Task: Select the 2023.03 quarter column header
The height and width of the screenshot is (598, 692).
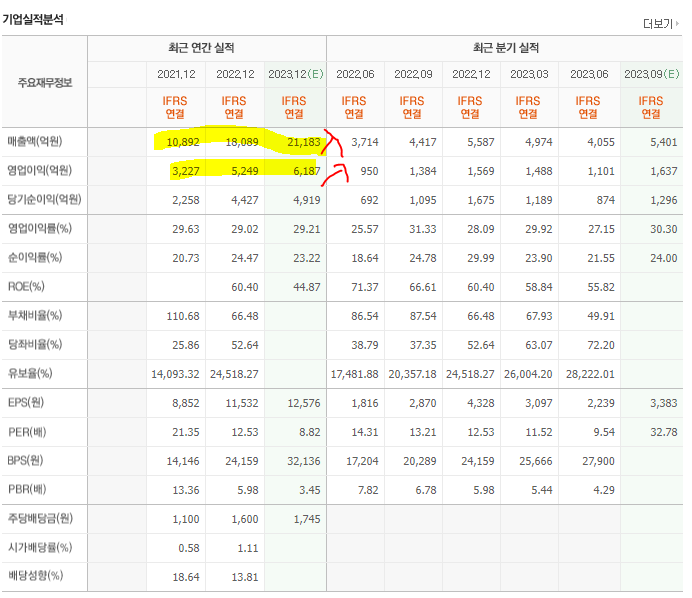Action: [x=529, y=74]
